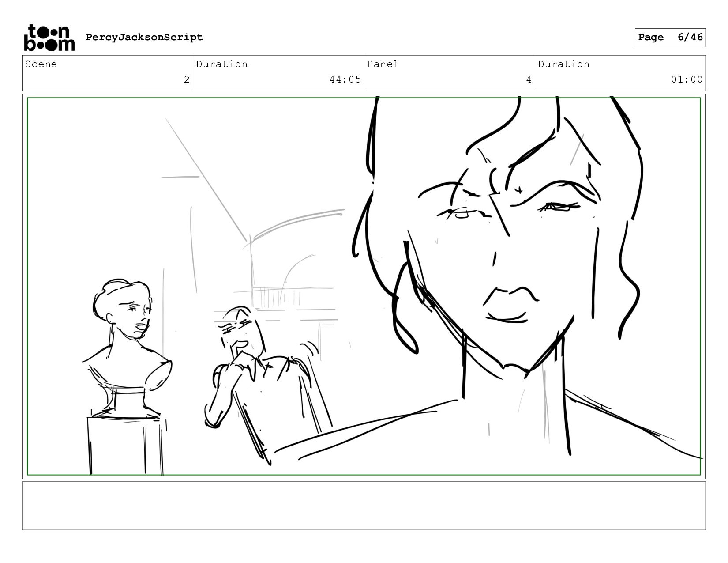Screen dimensions: 728x563
Task: Click the empty notes box below panel
Action: click(364, 506)
